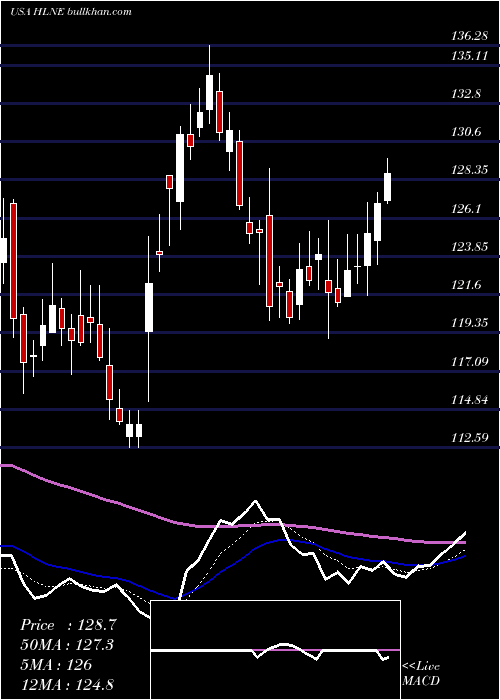This screenshot has width=500, height=700.
Task: Click the 117.09 price level label
Action: (469, 362)
